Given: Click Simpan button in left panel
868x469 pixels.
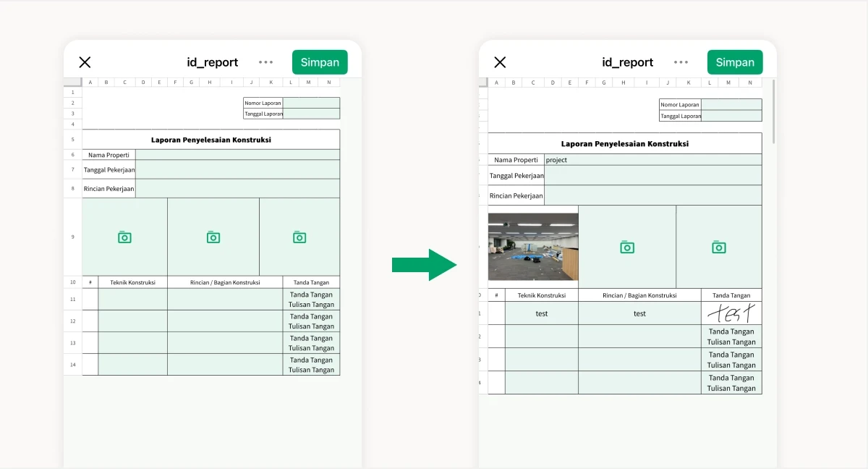Looking at the screenshot, I should click(320, 62).
